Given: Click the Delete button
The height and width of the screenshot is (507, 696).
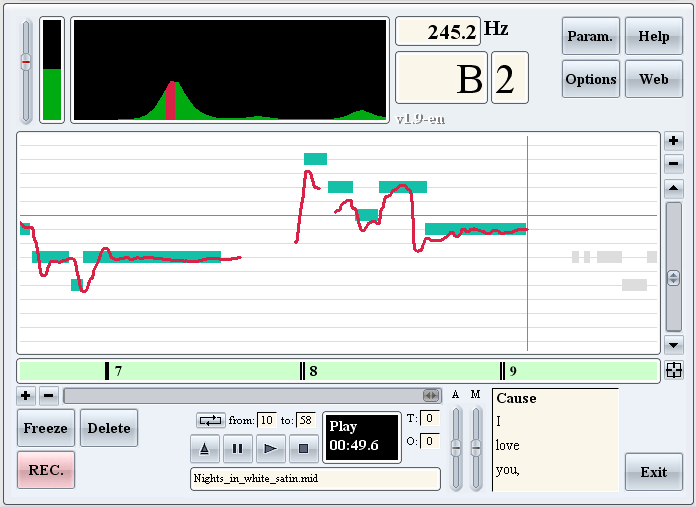Looking at the screenshot, I should point(109,428).
